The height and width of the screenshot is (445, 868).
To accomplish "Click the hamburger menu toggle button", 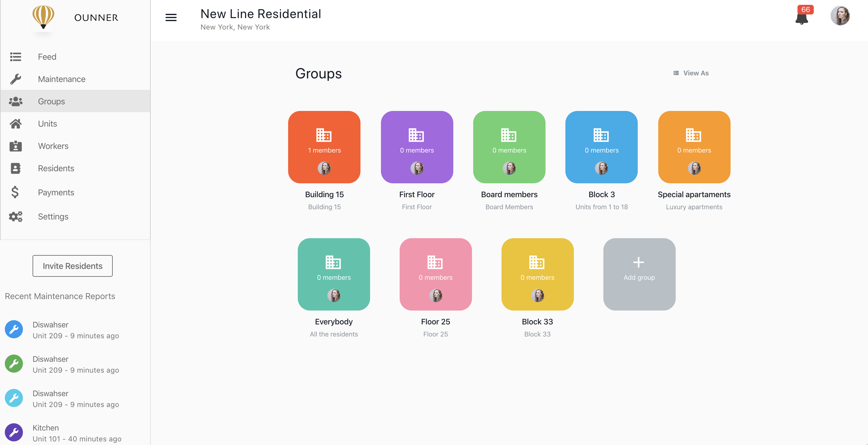I will [171, 17].
